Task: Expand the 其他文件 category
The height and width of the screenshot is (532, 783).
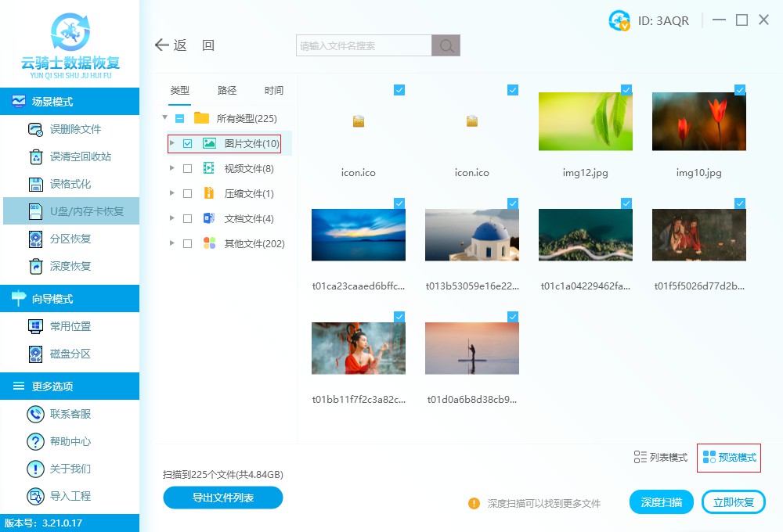Action: pos(172,243)
